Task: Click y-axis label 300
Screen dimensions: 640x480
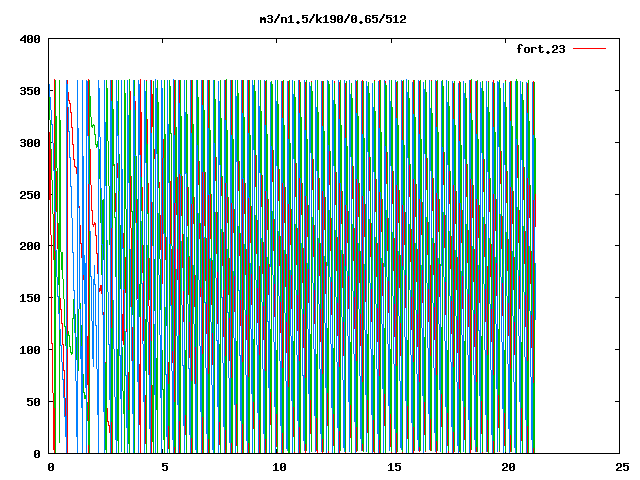Action: [30, 143]
